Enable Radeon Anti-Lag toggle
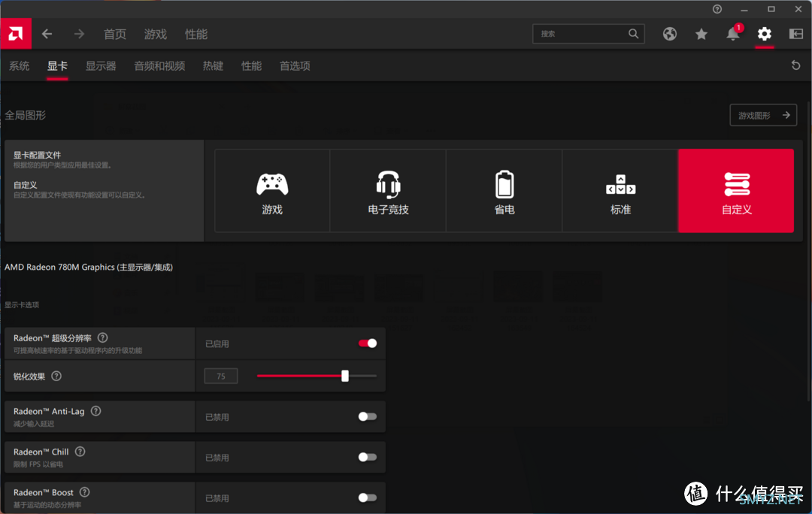 coord(368,417)
